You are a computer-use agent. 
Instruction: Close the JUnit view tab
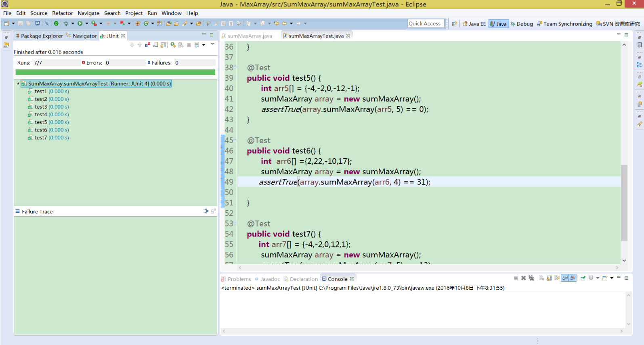point(123,36)
